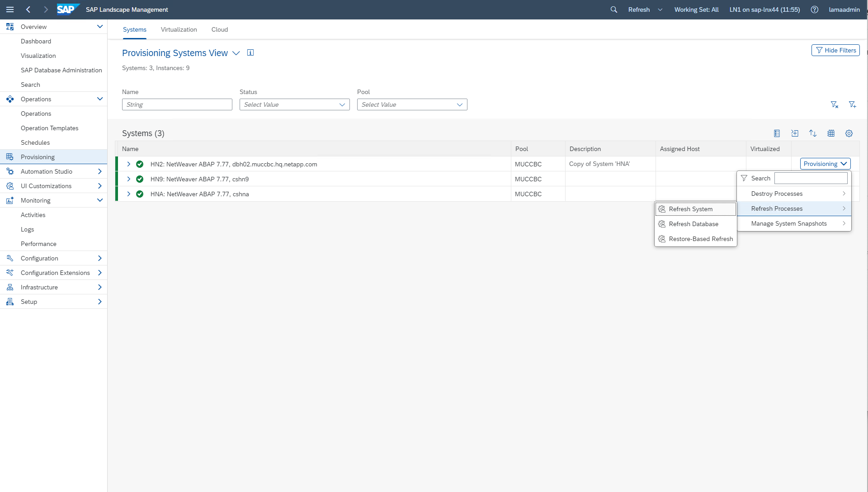The height and width of the screenshot is (492, 868).
Task: Open the Provisioning dropdown button for HN2
Action: click(x=825, y=164)
